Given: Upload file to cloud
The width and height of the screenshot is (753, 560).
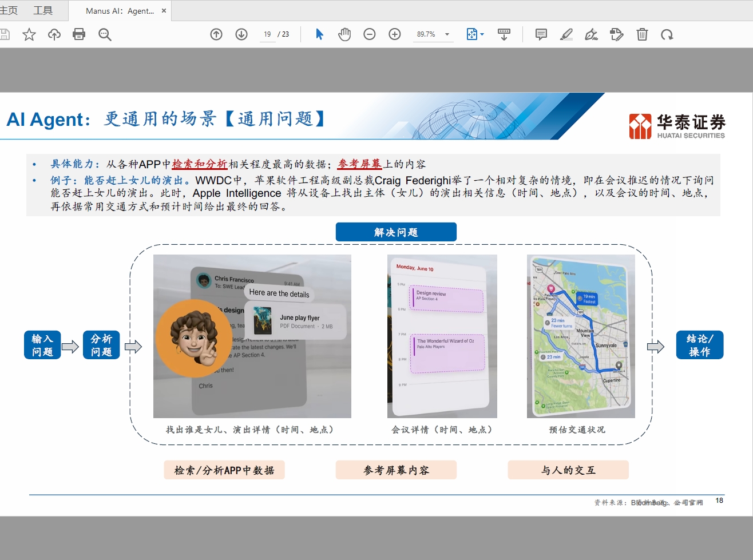Looking at the screenshot, I should (54, 35).
